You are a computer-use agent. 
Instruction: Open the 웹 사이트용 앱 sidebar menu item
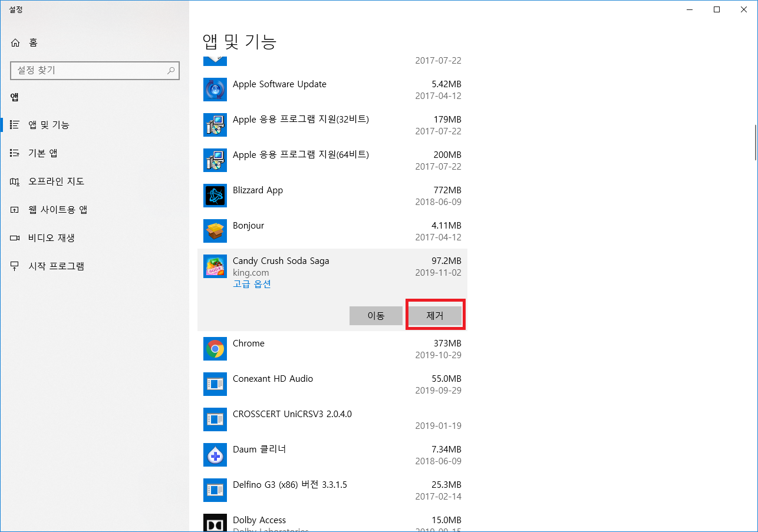[94, 210]
